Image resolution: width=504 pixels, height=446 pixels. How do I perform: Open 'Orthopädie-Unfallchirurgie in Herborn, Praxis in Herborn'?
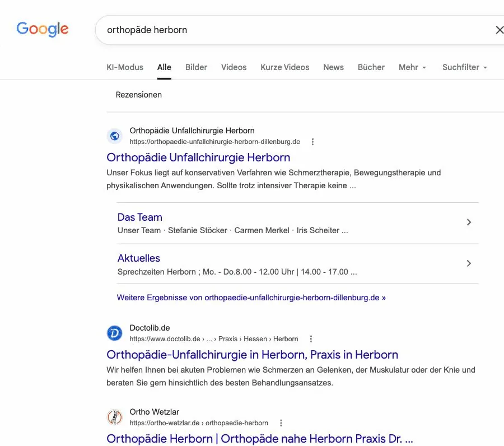coord(253,355)
